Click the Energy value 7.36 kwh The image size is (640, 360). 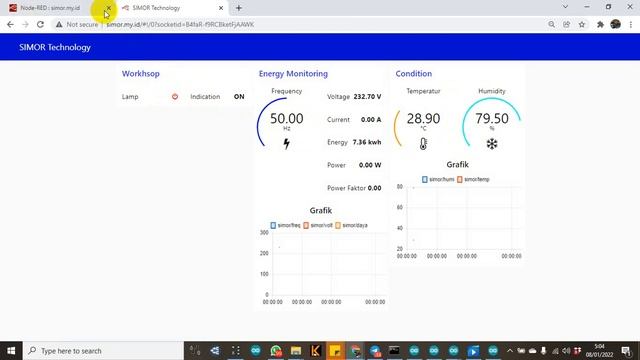pyautogui.click(x=367, y=142)
